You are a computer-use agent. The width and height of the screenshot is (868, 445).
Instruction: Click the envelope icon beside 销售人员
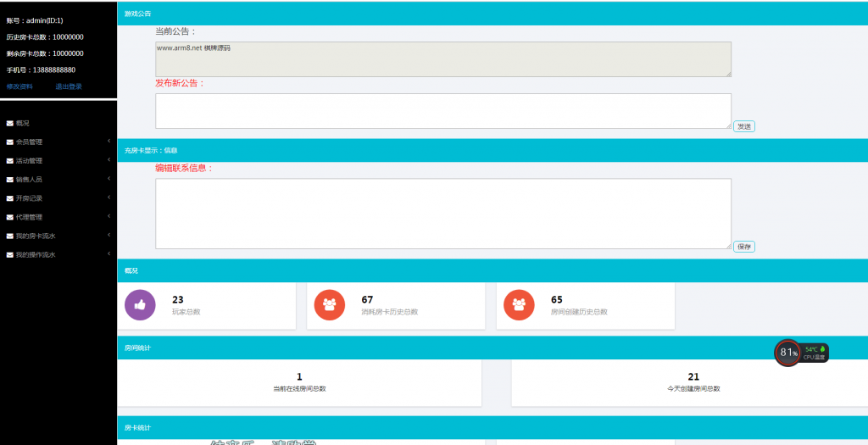[x=10, y=180]
